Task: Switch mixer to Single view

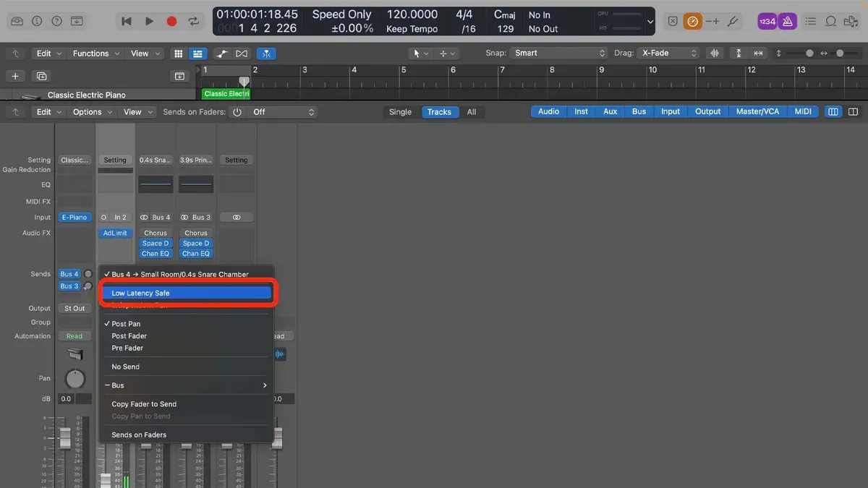Action: 400,112
